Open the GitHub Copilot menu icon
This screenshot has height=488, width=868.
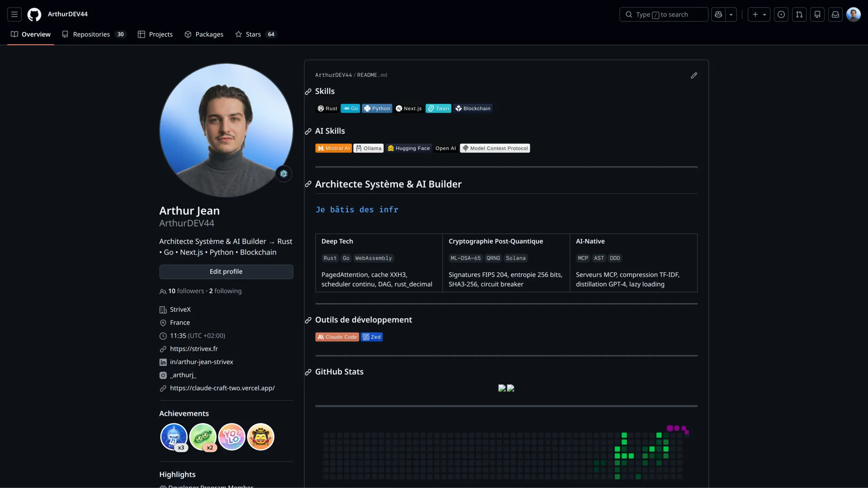point(718,14)
